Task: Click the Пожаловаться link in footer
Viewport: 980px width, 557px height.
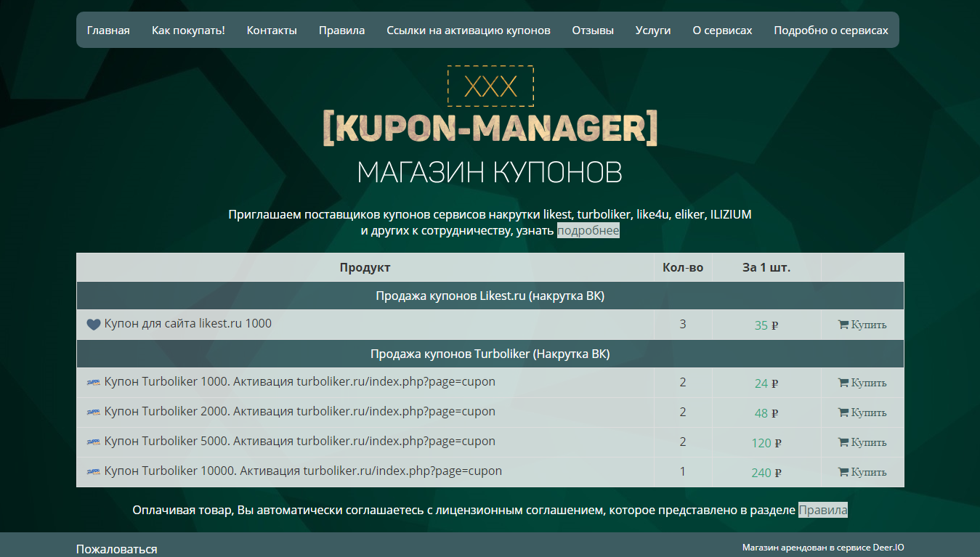Action: point(117,549)
